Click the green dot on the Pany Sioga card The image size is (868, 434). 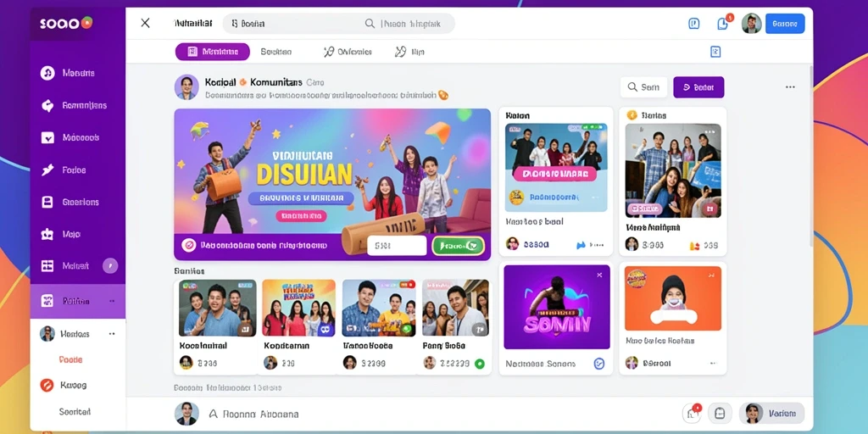tap(480, 364)
